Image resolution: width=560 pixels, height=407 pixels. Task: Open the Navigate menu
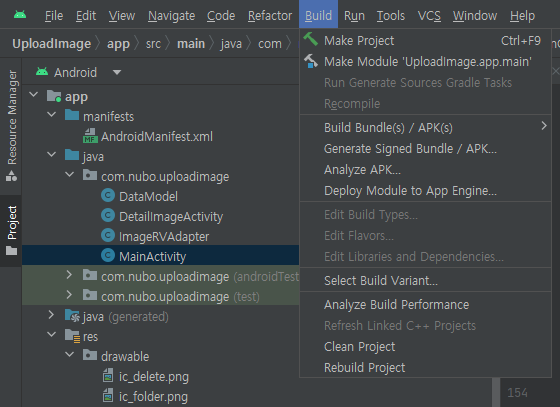pos(171,16)
